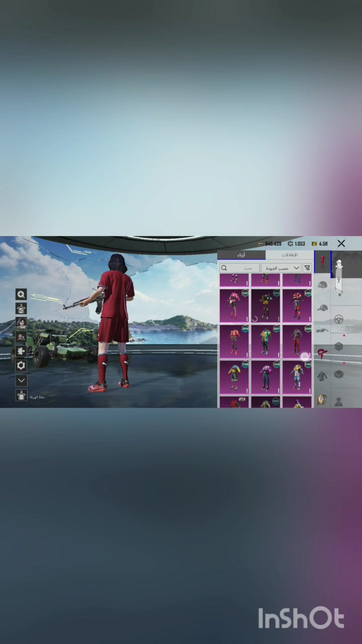This screenshot has width=362, height=644.
Task: Click the puzzle piece icon
Action: point(21,351)
